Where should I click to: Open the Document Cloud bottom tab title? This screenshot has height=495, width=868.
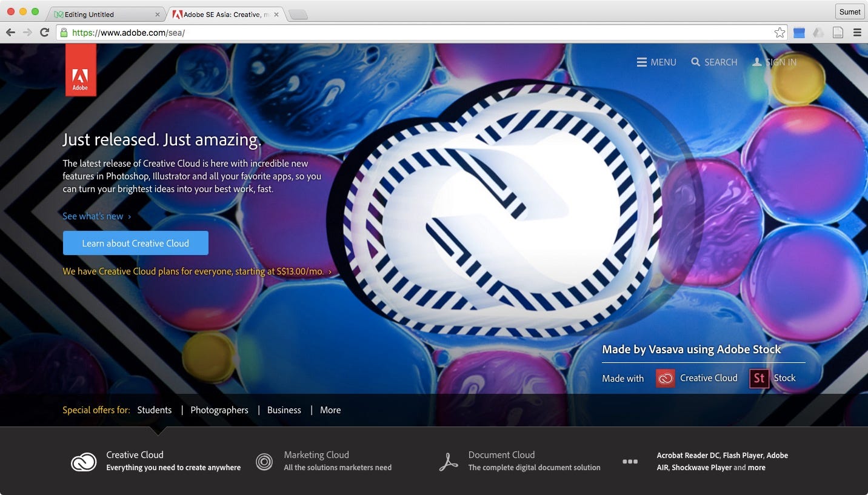click(x=501, y=455)
